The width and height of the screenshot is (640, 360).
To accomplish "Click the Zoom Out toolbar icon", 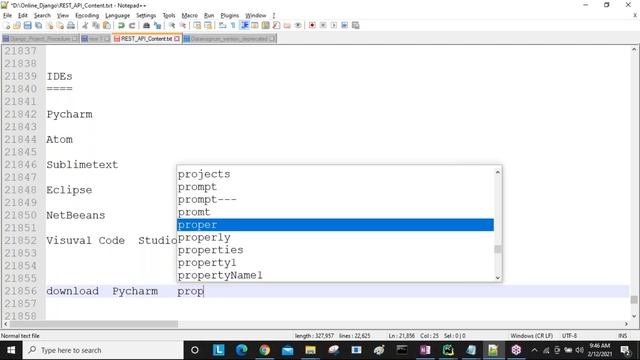I will 182,25.
